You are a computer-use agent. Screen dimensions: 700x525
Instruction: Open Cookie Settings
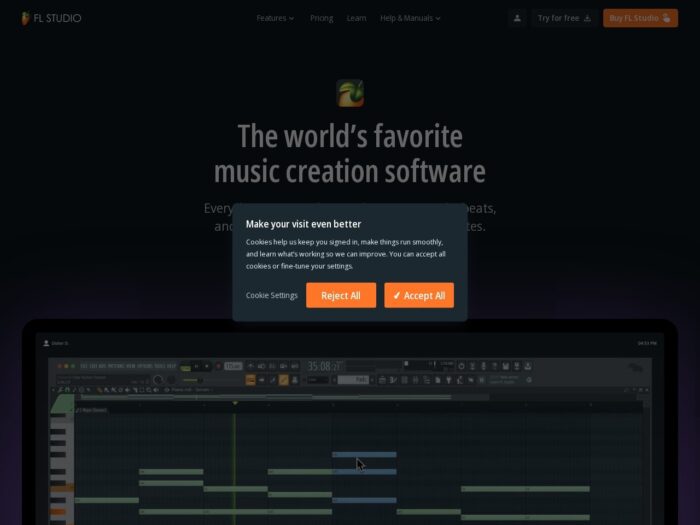(x=271, y=296)
